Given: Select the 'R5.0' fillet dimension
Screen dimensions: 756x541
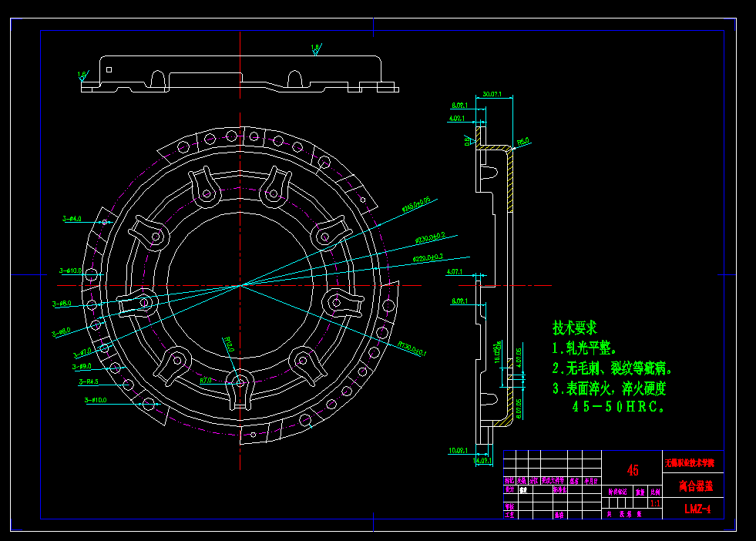Looking at the screenshot, I should coord(523,142).
